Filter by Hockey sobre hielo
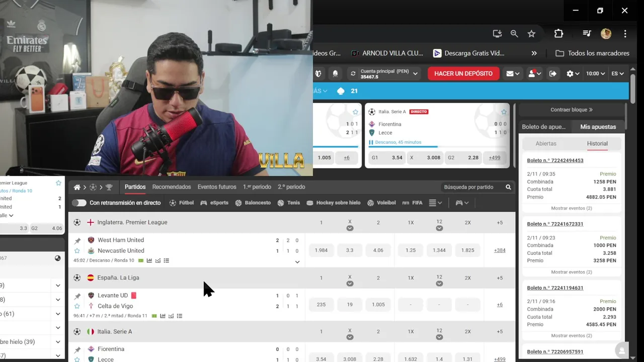This screenshot has width=644, height=362. [334, 203]
